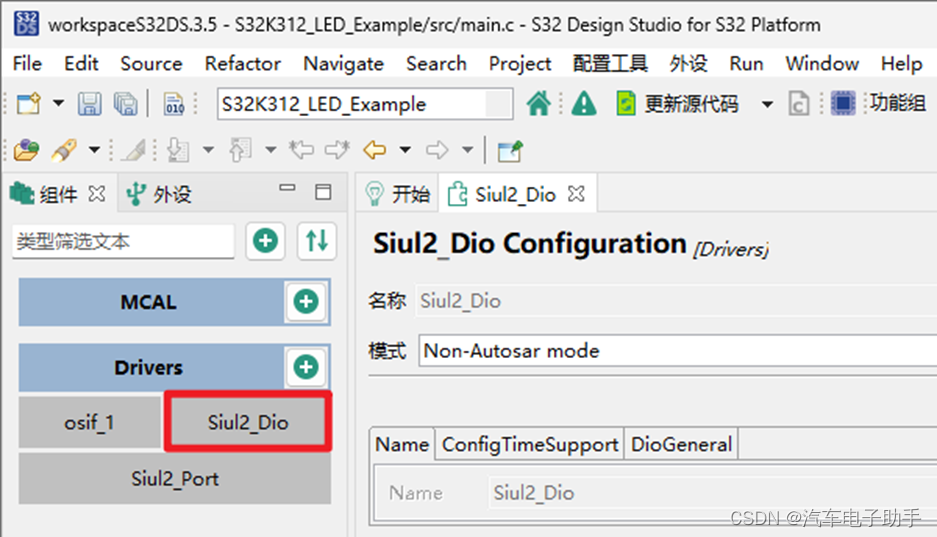Click the 更新源代码 update code button

point(678,104)
